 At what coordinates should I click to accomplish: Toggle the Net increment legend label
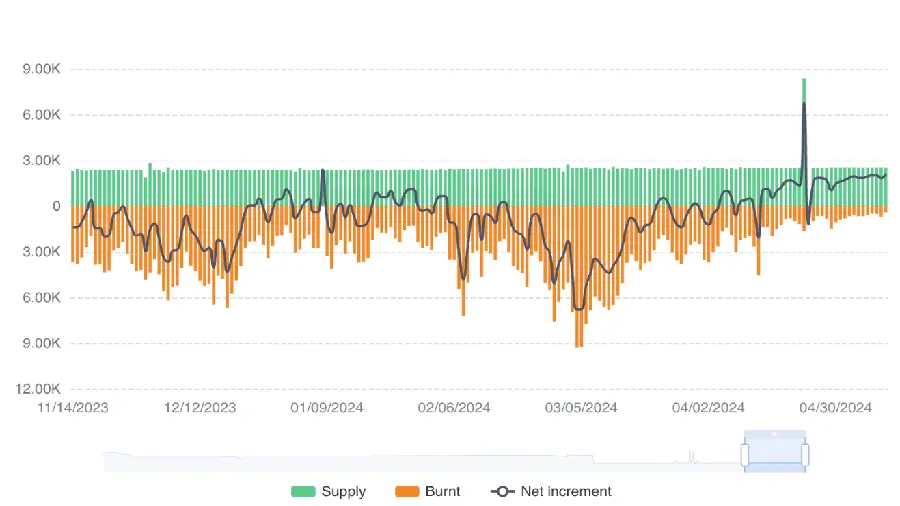pos(566,491)
